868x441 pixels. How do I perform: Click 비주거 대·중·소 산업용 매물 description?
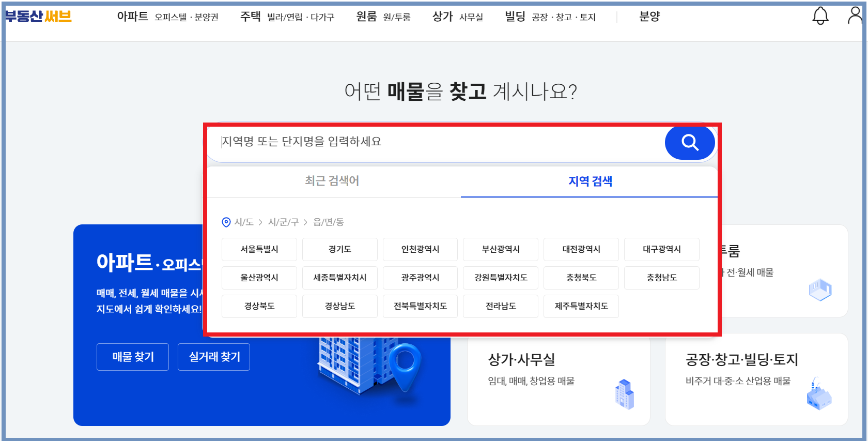[x=738, y=381]
